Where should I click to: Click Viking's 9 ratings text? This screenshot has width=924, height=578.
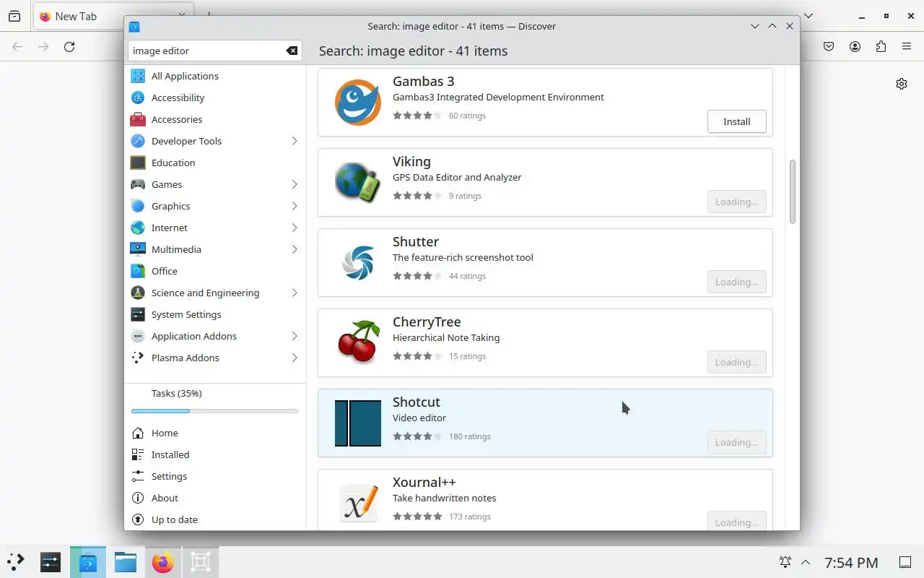(x=465, y=196)
